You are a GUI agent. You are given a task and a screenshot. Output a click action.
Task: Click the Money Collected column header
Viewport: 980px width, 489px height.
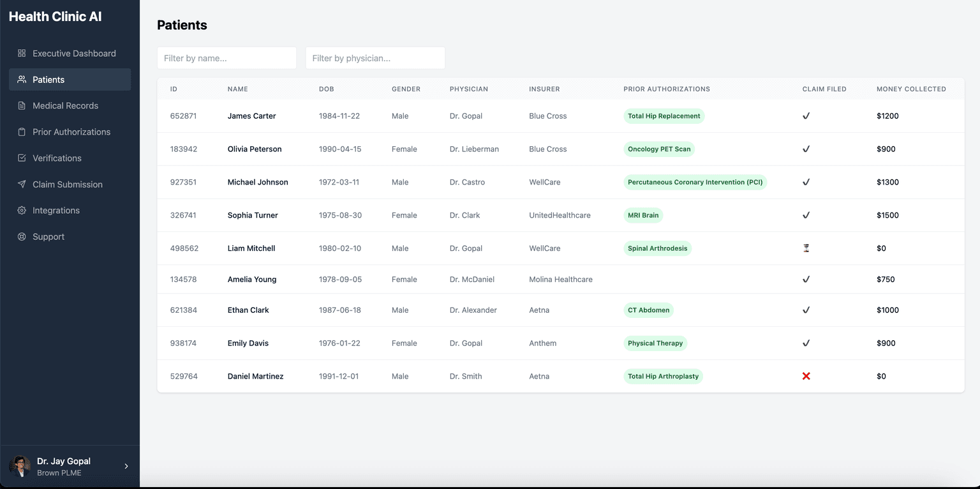[911, 89]
